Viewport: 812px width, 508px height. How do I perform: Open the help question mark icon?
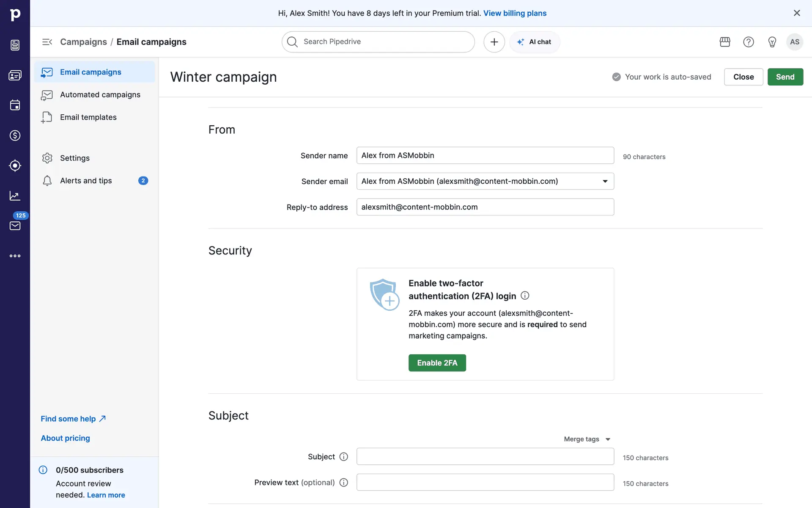749,42
